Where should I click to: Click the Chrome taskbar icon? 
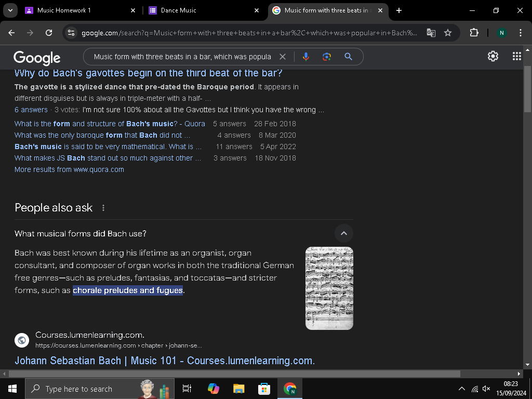coord(290,389)
